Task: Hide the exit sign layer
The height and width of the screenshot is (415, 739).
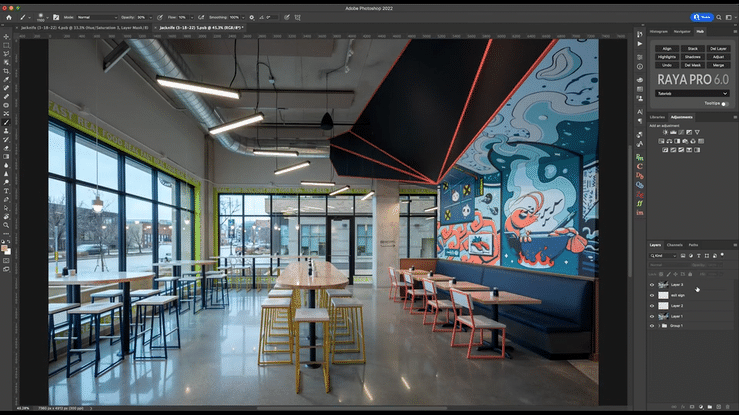Action: click(x=652, y=295)
